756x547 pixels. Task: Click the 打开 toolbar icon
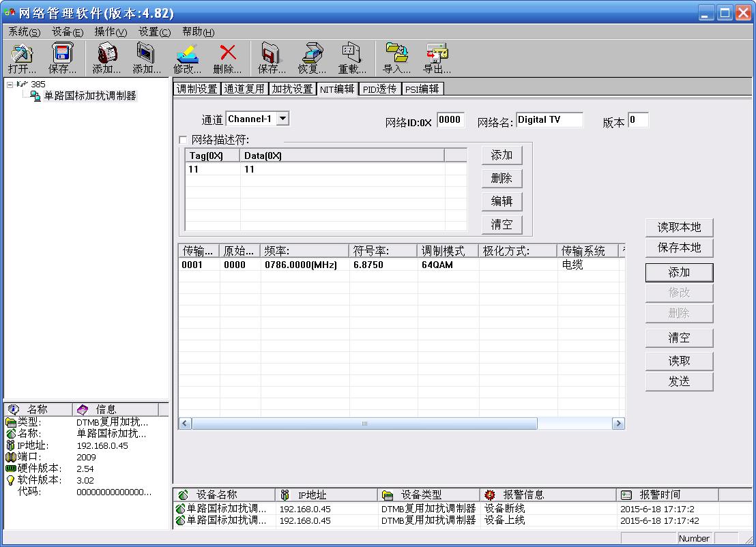pyautogui.click(x=23, y=53)
